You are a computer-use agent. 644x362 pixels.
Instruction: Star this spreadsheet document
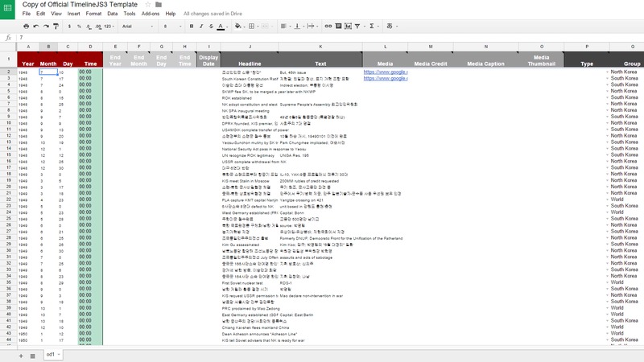tap(148, 5)
